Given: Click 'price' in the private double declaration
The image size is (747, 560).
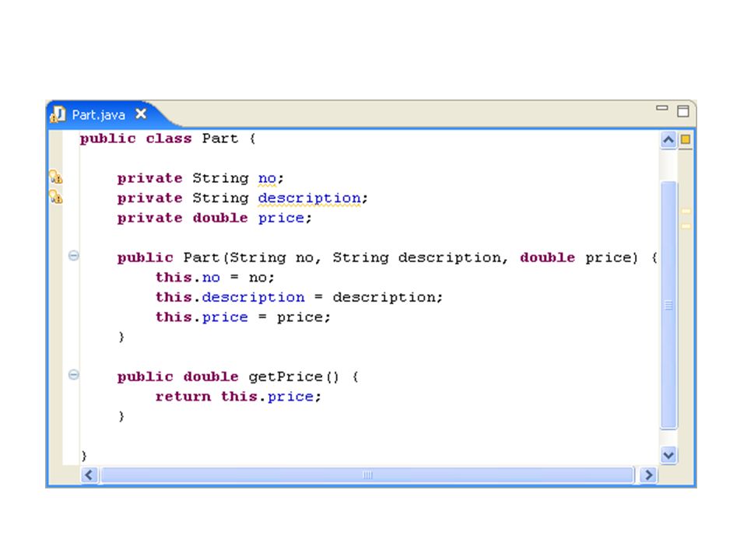Looking at the screenshot, I should click(x=281, y=218).
